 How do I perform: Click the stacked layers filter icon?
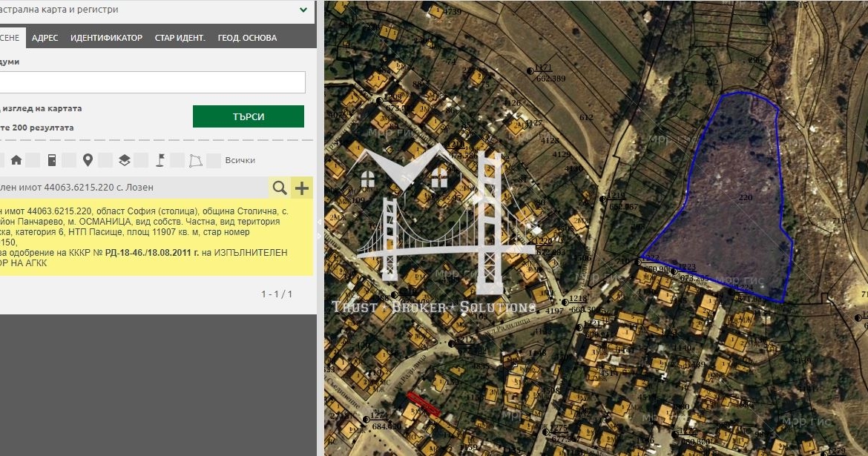pyautogui.click(x=124, y=160)
